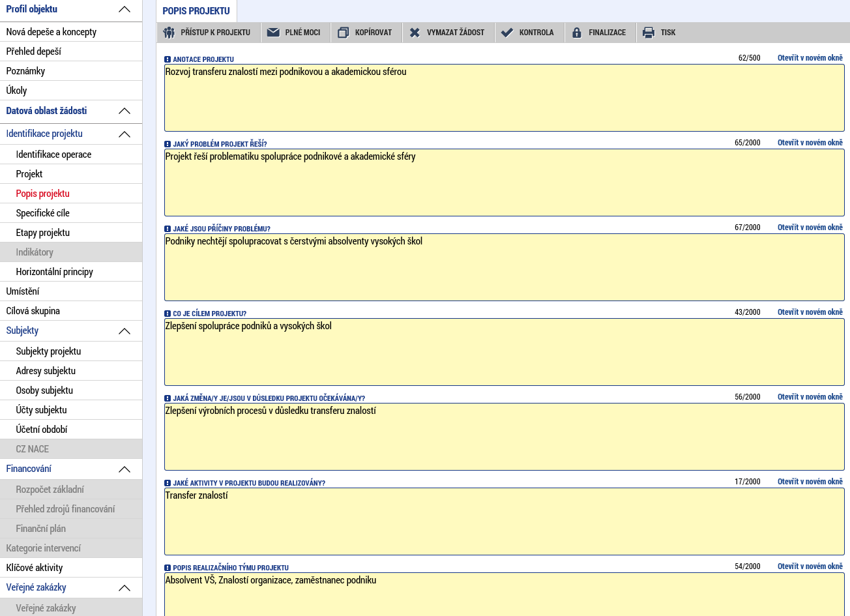This screenshot has height=616, width=850.
Task: Click the info icon beside Jaká změna/y očekávána/y
Action: [168, 398]
